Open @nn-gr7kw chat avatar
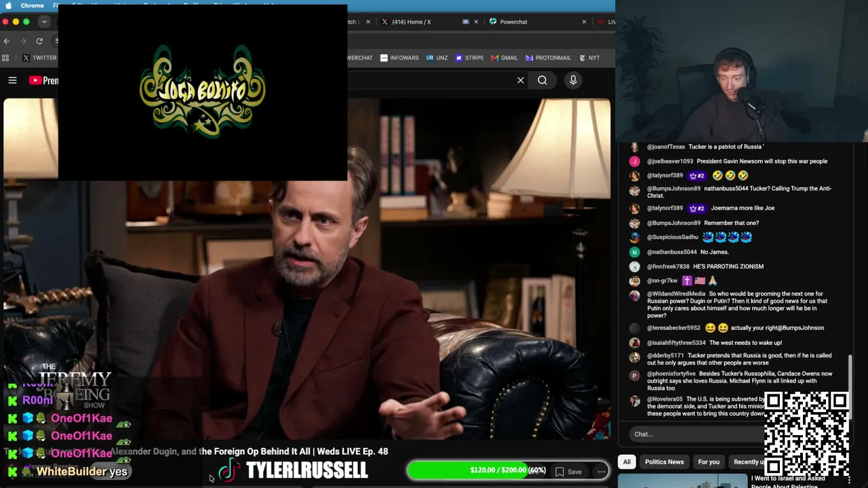This screenshot has height=488, width=868. pos(634,281)
